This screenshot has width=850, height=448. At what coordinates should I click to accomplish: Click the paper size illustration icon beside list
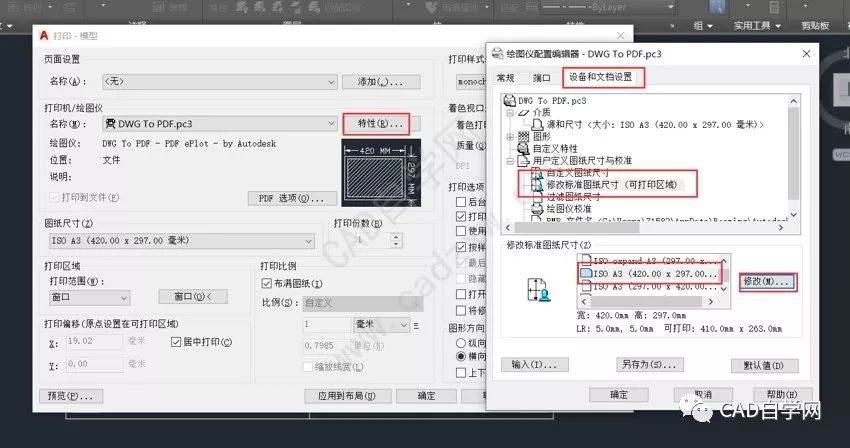click(x=538, y=289)
